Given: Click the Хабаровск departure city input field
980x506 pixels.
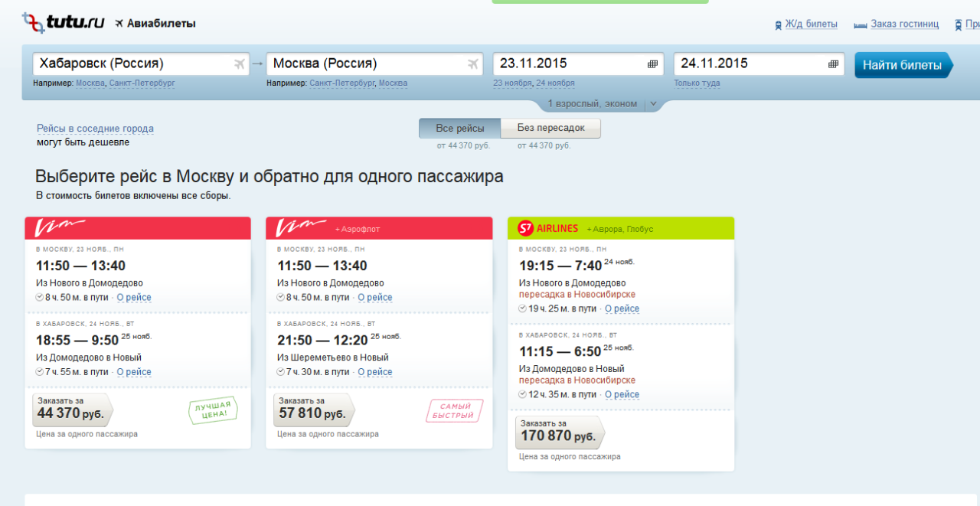Looking at the screenshot, I should tap(130, 64).
